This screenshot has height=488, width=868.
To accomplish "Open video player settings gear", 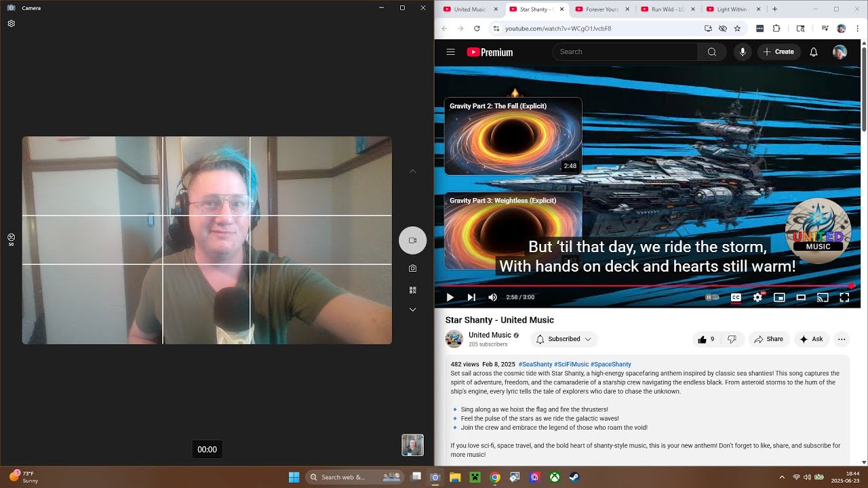I will coord(757,297).
